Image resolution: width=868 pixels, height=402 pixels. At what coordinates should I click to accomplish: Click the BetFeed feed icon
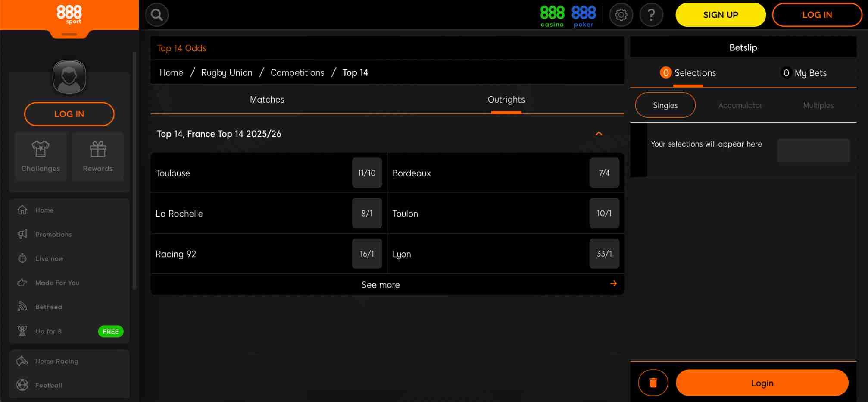click(x=22, y=307)
